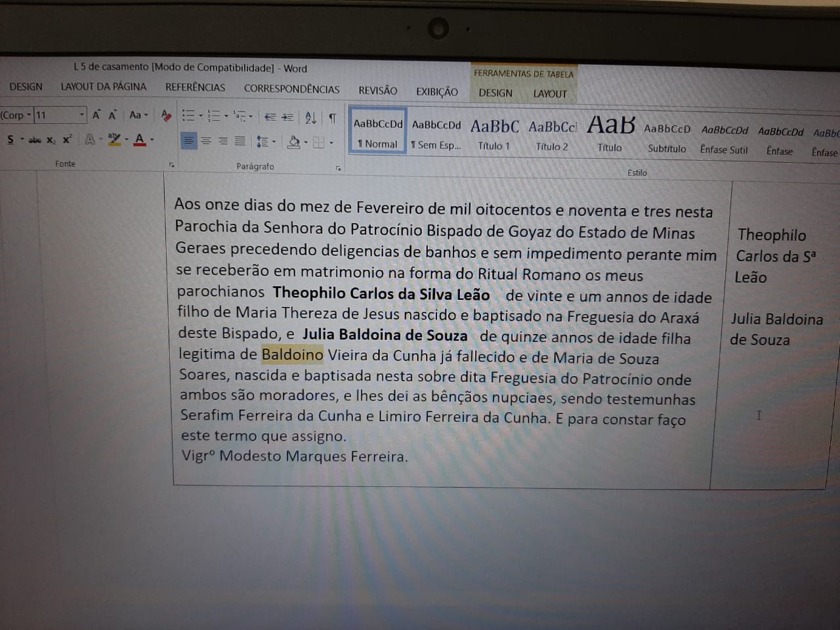Apply the Sem Espaçamento style

click(436, 134)
